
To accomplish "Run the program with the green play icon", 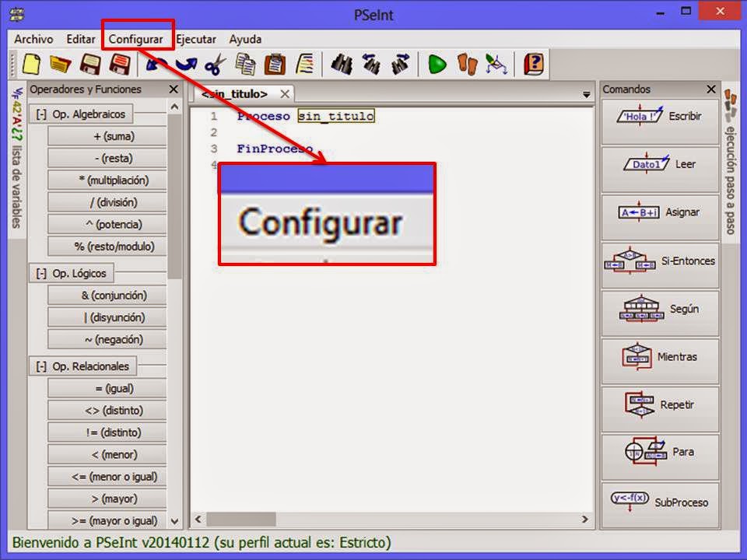I will click(x=437, y=64).
